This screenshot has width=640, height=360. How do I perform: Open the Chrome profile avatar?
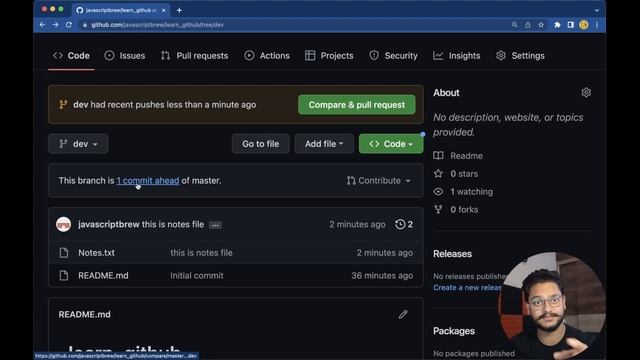[x=584, y=25]
